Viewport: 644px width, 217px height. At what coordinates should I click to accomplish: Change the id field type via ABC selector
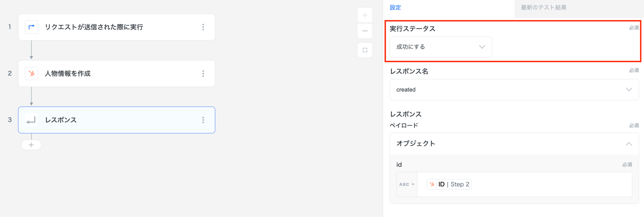407,184
